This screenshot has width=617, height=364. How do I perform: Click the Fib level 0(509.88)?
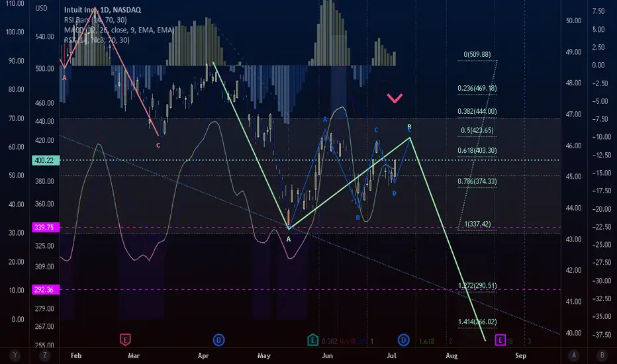coord(477,54)
